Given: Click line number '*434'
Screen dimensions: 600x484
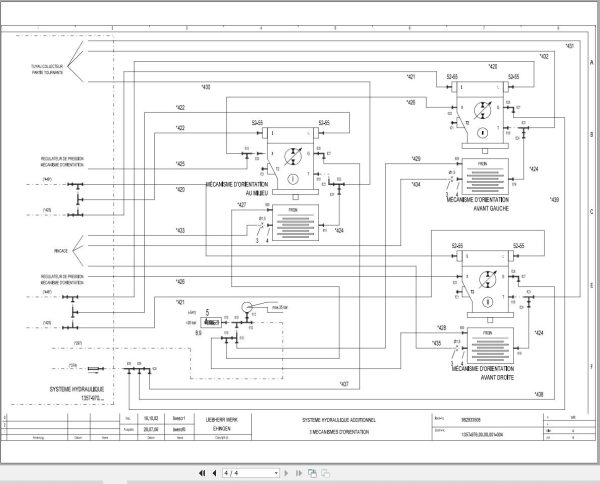Looking at the screenshot, I should (x=416, y=184).
